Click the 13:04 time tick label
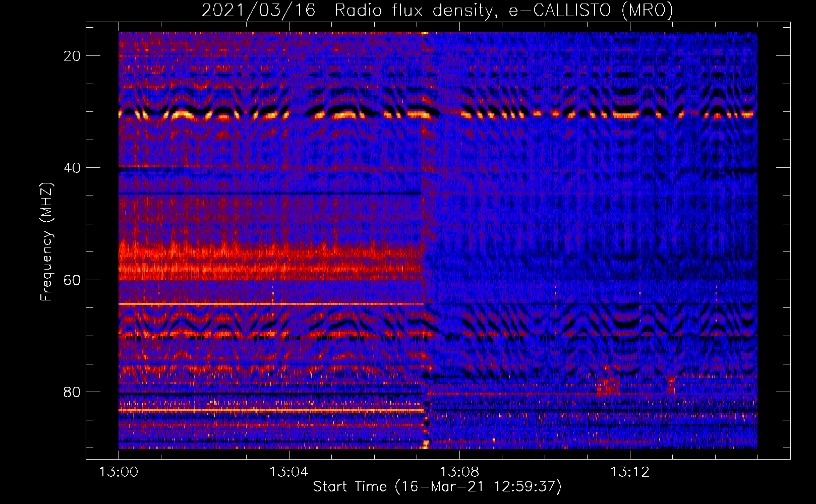816x504 pixels. click(x=289, y=472)
